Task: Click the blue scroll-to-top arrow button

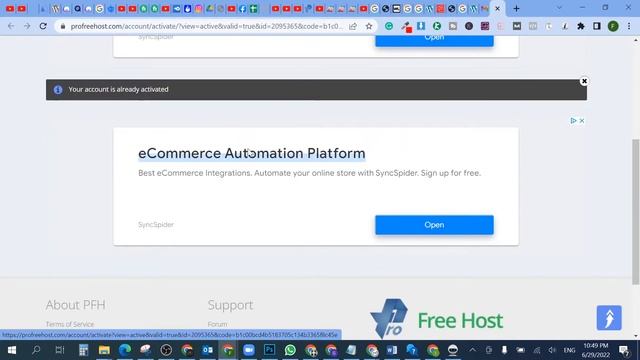Action: [x=609, y=318]
